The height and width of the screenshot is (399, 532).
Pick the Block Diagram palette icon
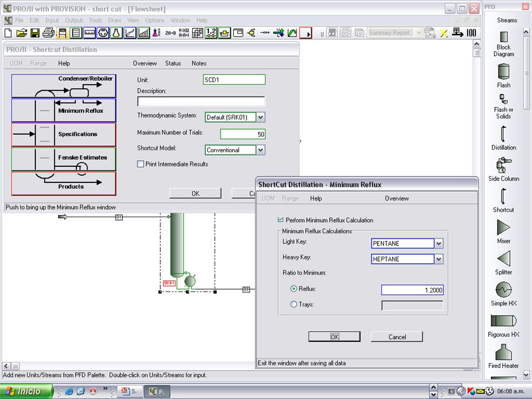click(504, 37)
